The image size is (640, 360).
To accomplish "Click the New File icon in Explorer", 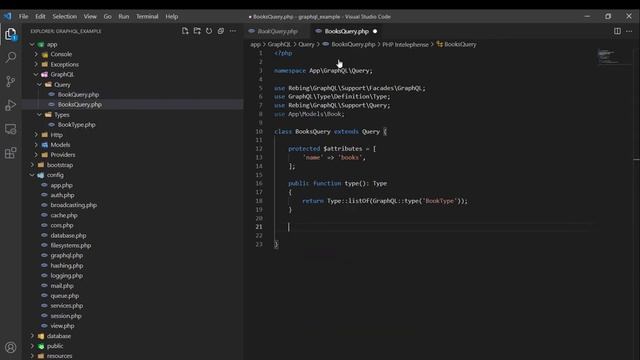I will [185, 31].
